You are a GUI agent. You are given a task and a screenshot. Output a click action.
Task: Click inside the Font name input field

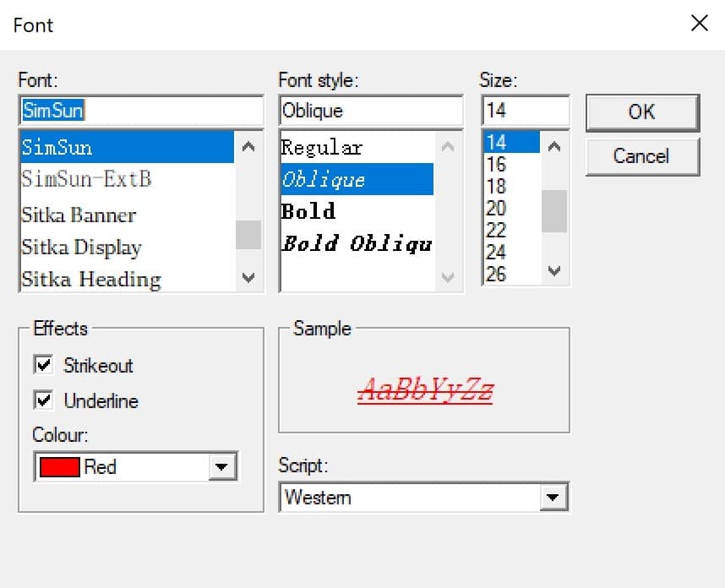(x=139, y=110)
